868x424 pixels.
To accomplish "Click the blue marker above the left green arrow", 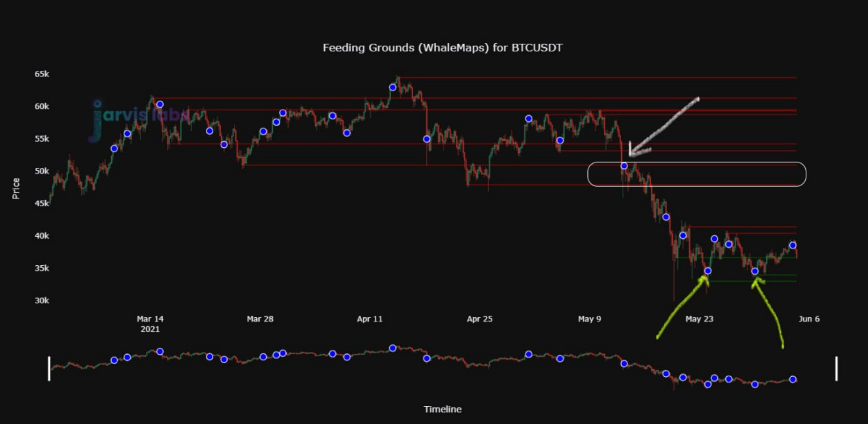I will pyautogui.click(x=707, y=271).
